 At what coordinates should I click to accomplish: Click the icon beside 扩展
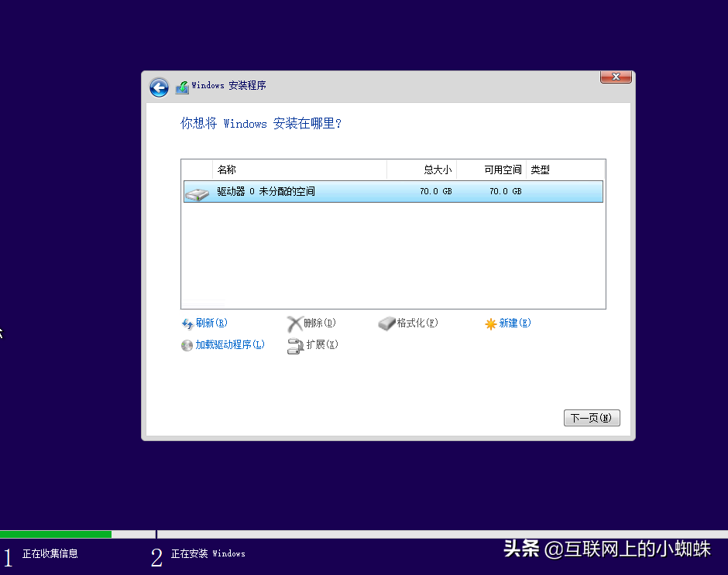pyautogui.click(x=294, y=346)
